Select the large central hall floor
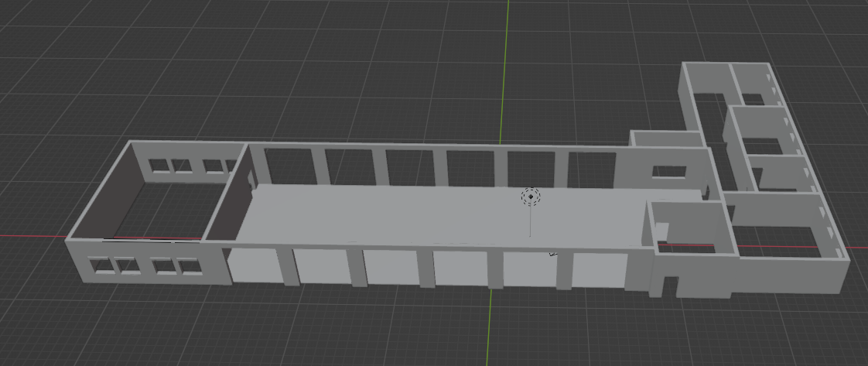 click(x=433, y=217)
